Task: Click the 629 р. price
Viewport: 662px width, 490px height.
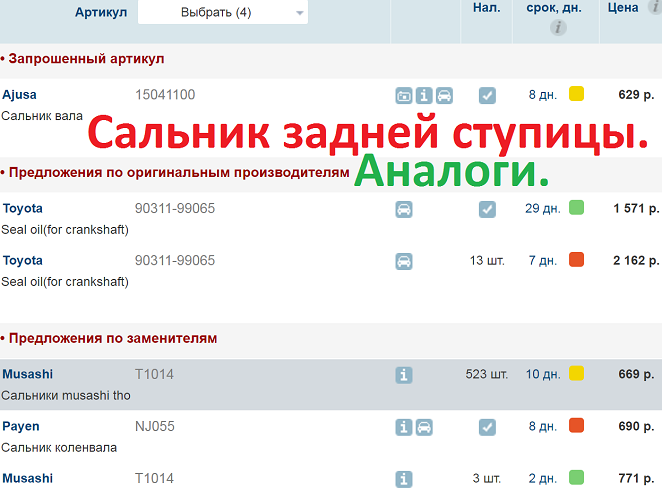Action: (636, 95)
